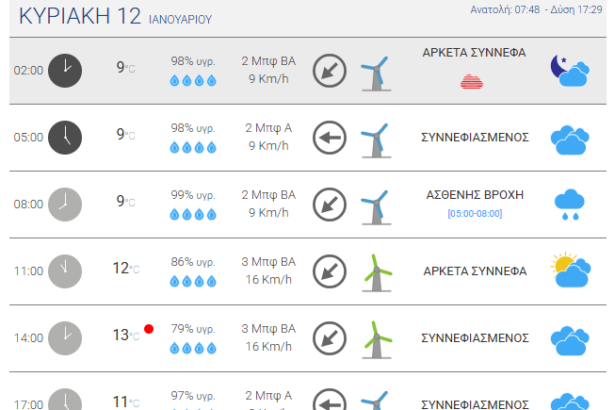Click the 14:00 forecast clock icon
Viewport: 615px width, 410px height.
(x=65, y=337)
